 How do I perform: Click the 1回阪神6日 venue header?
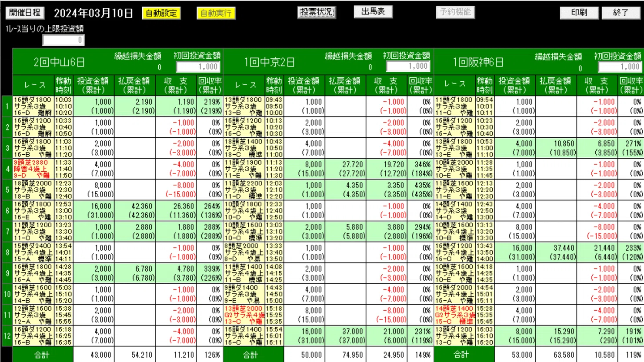[478, 62]
